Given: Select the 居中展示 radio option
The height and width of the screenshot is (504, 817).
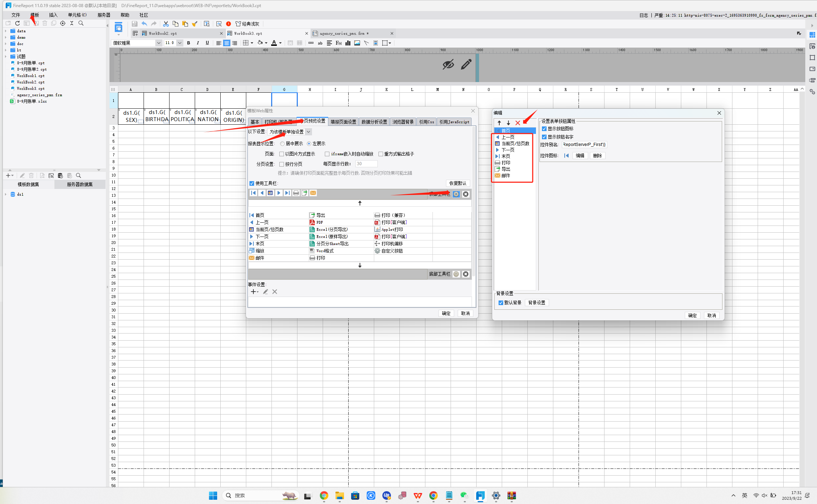Looking at the screenshot, I should pyautogui.click(x=282, y=143).
